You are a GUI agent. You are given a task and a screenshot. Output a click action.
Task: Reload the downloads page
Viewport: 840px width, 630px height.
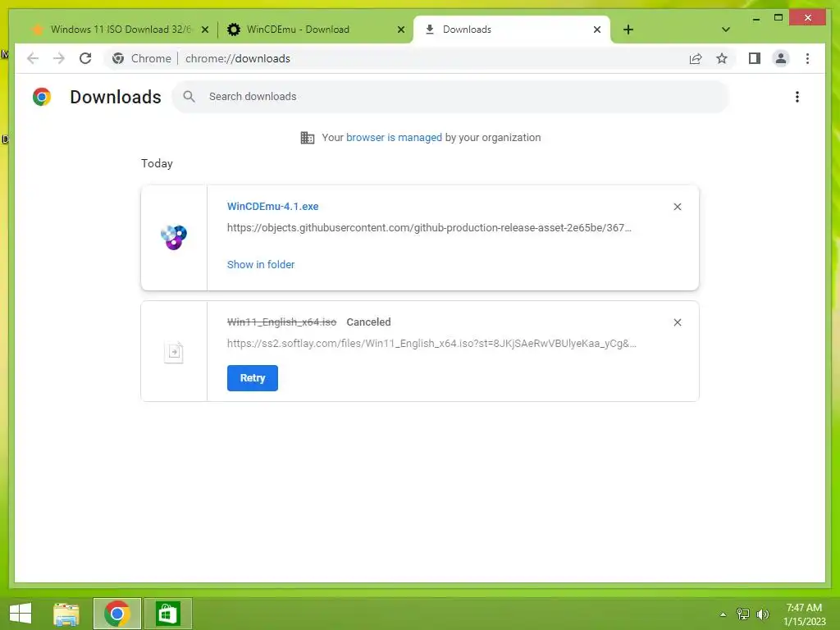coord(85,58)
